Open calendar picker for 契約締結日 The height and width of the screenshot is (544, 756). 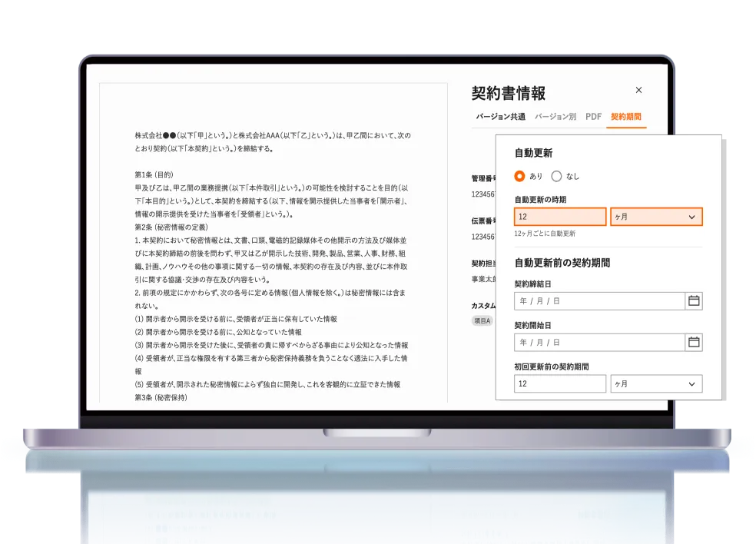click(x=694, y=301)
